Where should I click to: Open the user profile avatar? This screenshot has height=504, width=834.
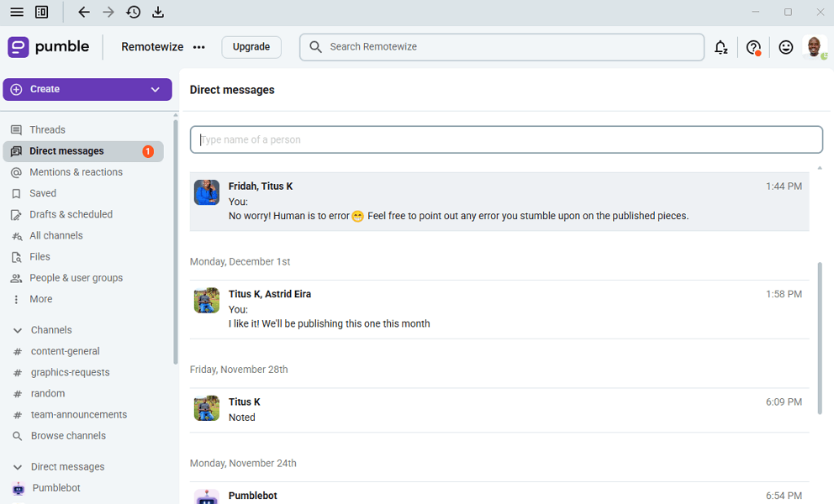814,47
